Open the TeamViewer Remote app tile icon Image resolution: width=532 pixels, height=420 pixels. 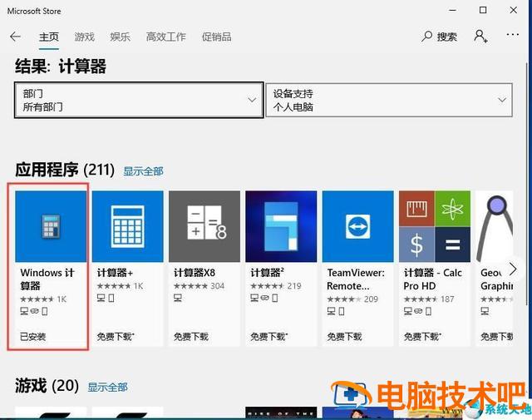coord(358,226)
